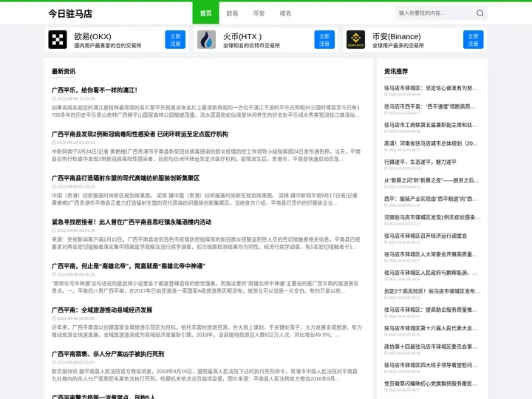Open the 币安 navigation tab
This screenshot has height=399, width=532.
tap(259, 13)
